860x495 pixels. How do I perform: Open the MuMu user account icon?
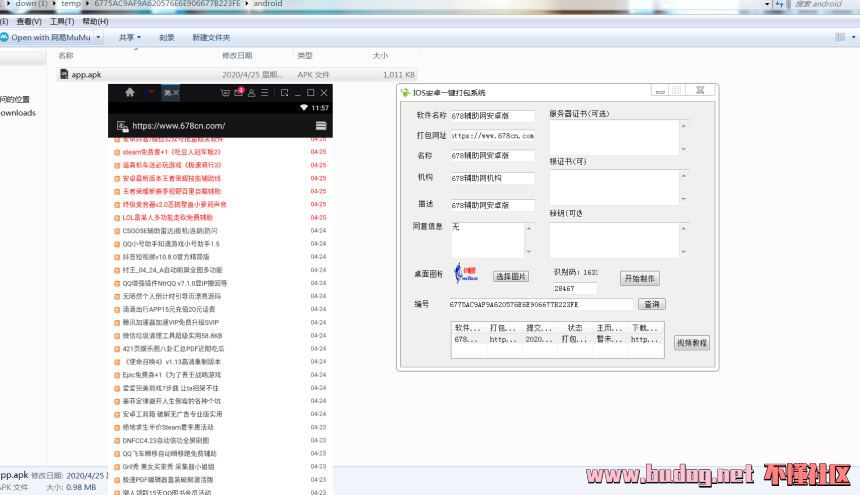click(x=251, y=93)
